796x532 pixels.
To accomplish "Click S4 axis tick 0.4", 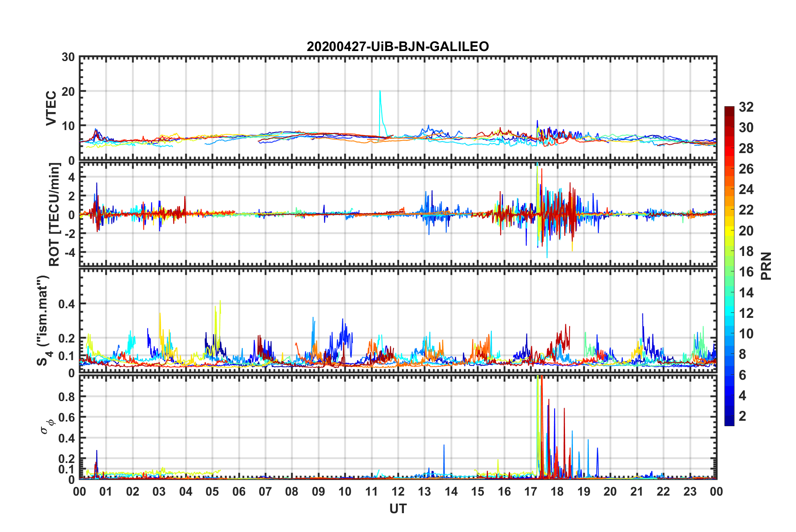I will point(67,304).
